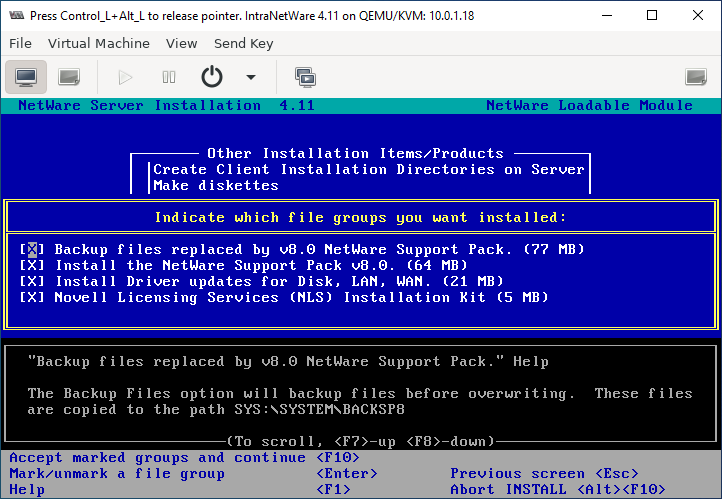Click 'Mark/unmark a file group' hint
Screen dimensions: 722x499
(117, 474)
